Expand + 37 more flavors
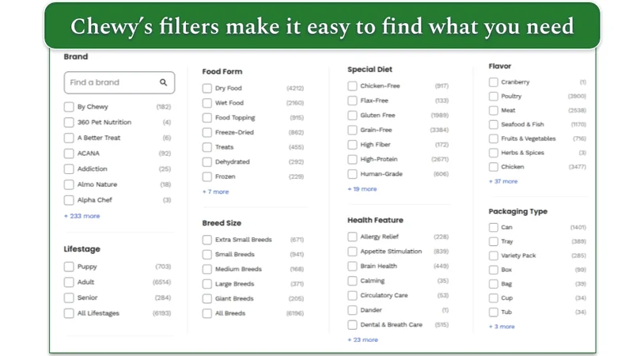The image size is (644, 356). pos(503,181)
